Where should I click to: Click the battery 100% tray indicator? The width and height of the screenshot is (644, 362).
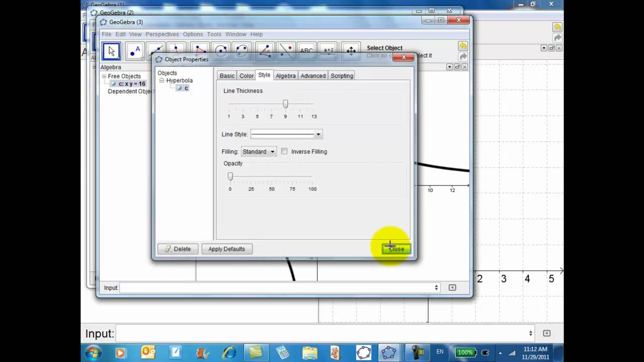465,352
